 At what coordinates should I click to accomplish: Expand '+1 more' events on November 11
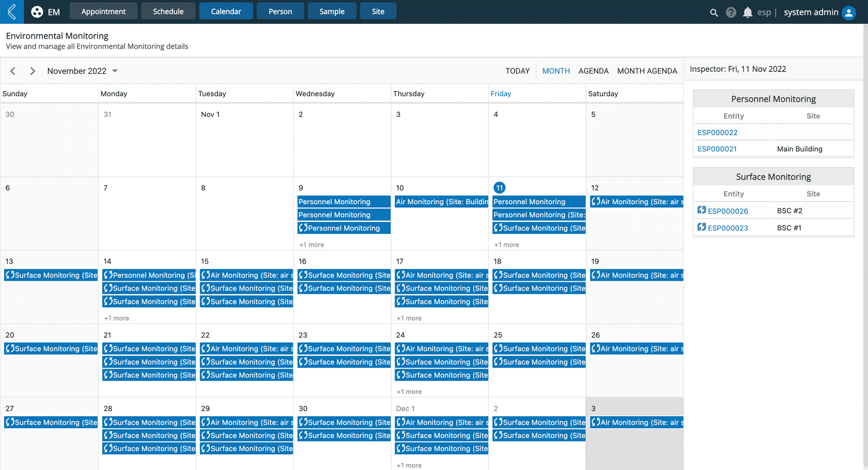[506, 245]
